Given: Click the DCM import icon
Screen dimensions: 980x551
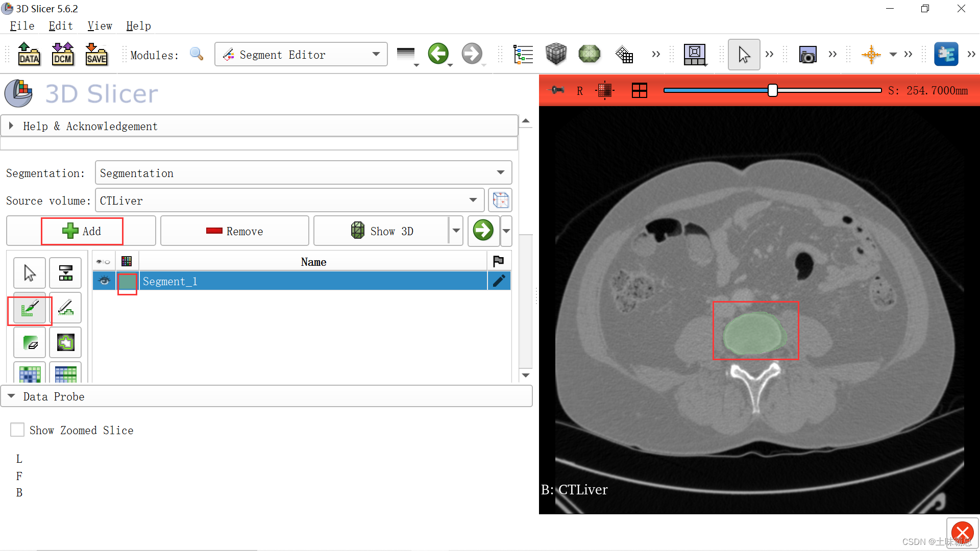Looking at the screenshot, I should pyautogui.click(x=63, y=54).
